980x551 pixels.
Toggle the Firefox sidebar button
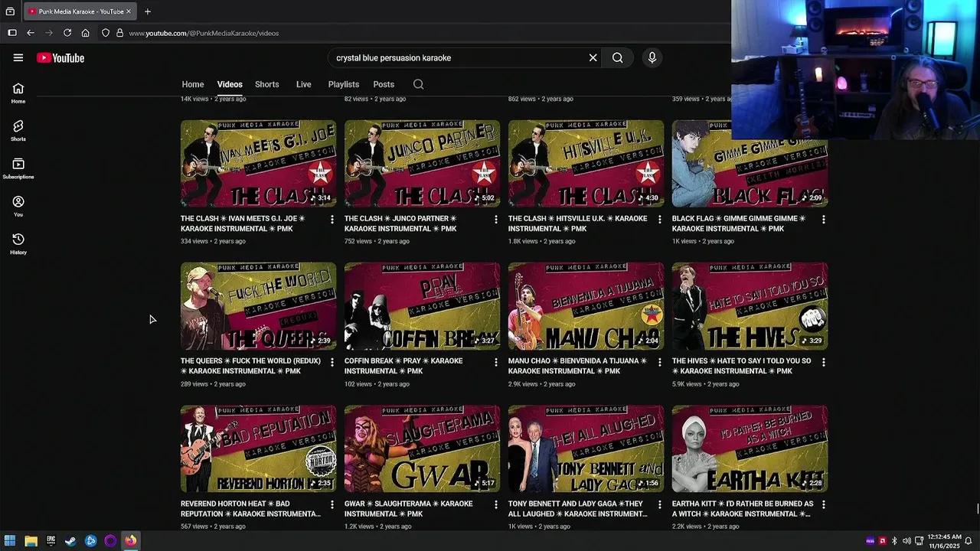[x=12, y=33]
